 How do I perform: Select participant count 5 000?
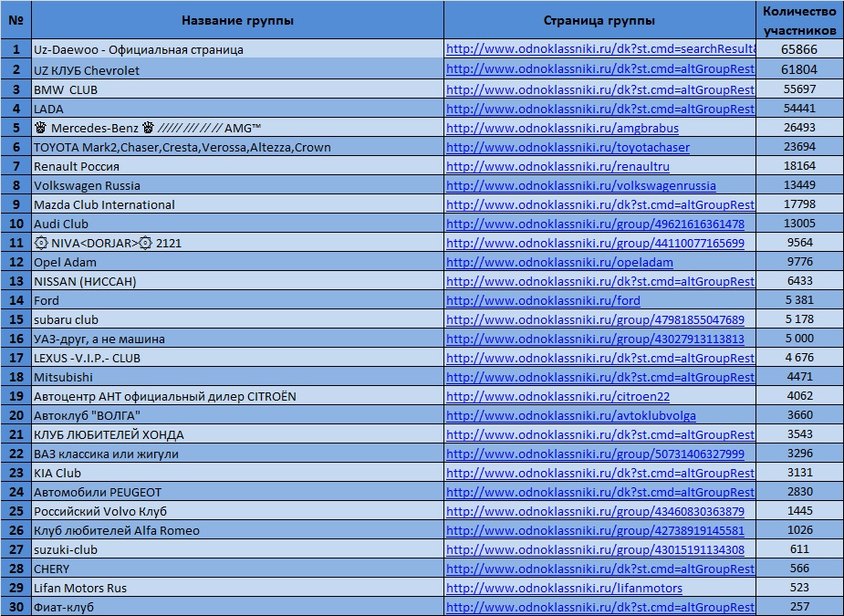click(800, 339)
